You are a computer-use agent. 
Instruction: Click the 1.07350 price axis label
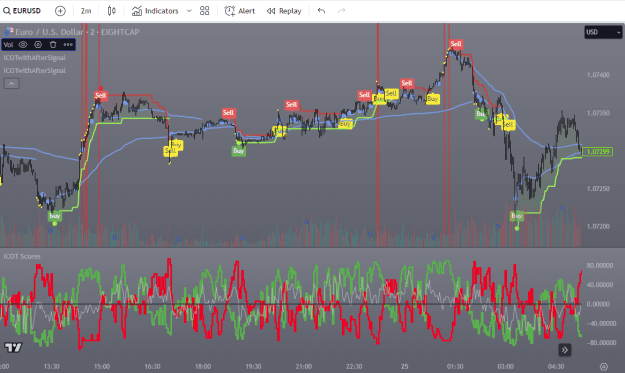point(598,113)
